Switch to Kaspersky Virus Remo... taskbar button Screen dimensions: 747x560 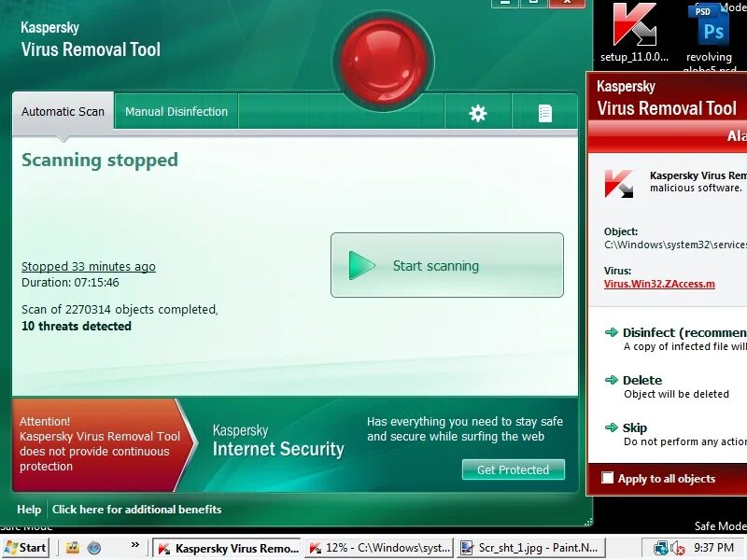[227, 548]
